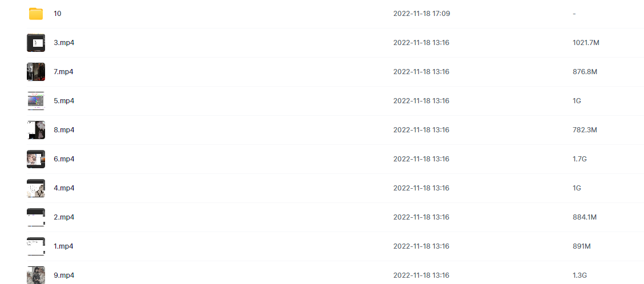
Task: Click the 3.mp4 video thumbnail
Action: [36, 43]
